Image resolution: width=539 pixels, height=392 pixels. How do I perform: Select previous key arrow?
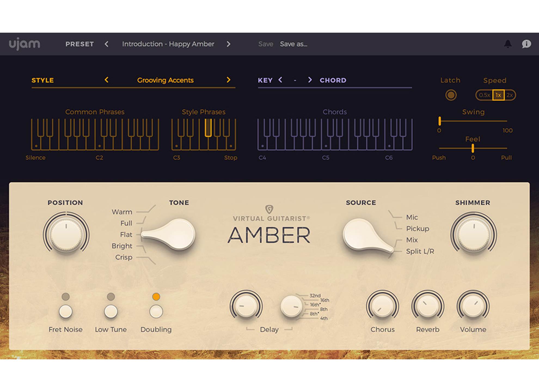[x=280, y=80]
